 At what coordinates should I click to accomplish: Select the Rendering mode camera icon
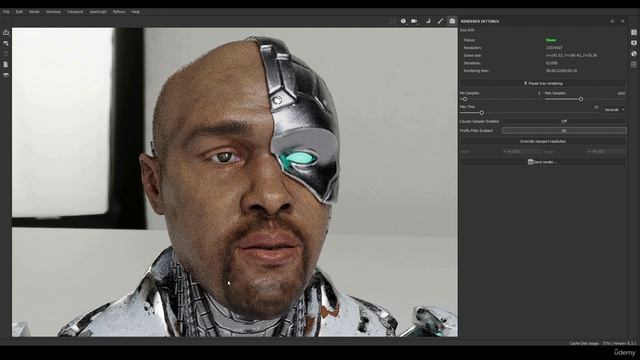click(452, 21)
